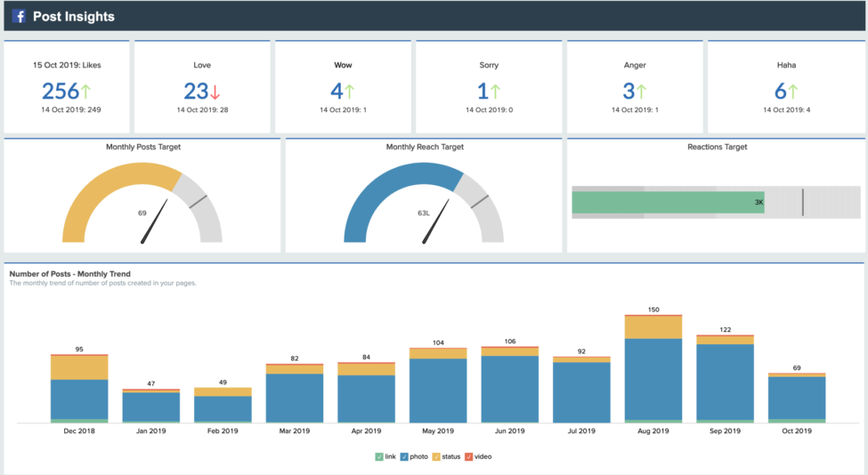868x475 pixels.
Task: Click the up arrow in Haha card
Action: pos(792,91)
